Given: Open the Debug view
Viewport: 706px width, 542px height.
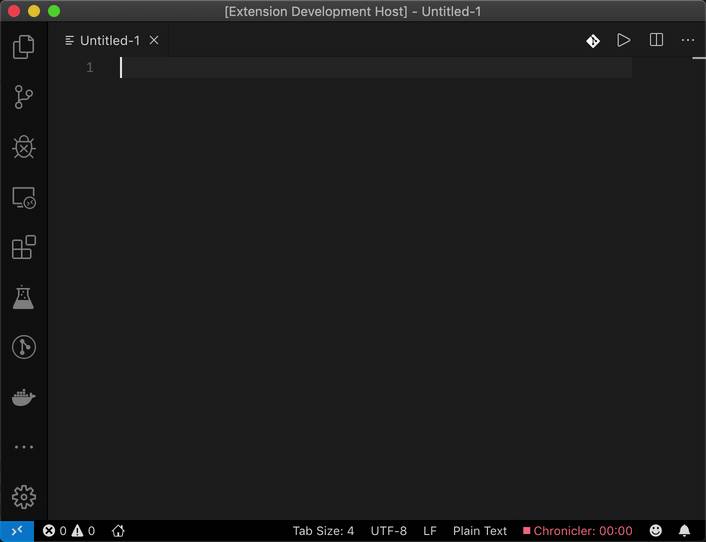Looking at the screenshot, I should [23, 147].
